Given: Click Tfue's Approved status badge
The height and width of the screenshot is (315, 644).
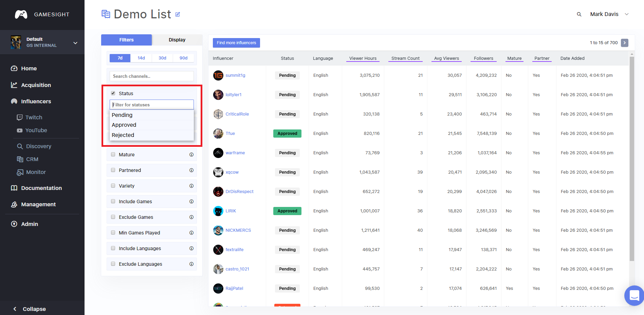Looking at the screenshot, I should (x=287, y=134).
